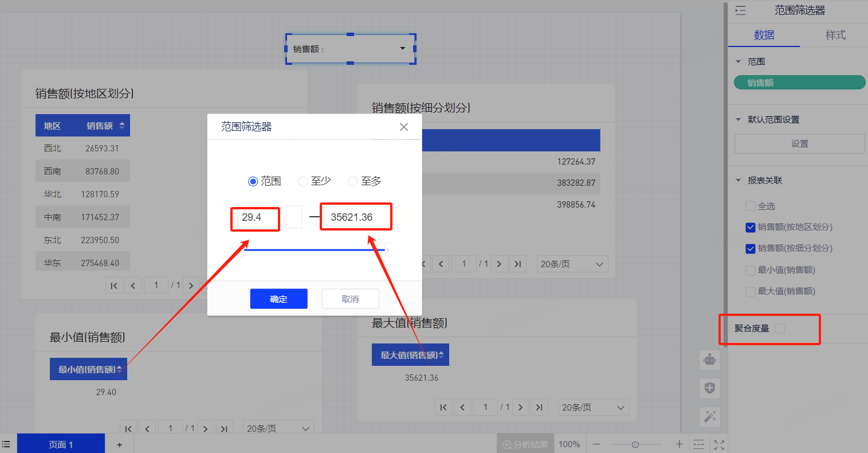Click the 确定 button in dialog
This screenshot has height=453, width=868.
278,299
